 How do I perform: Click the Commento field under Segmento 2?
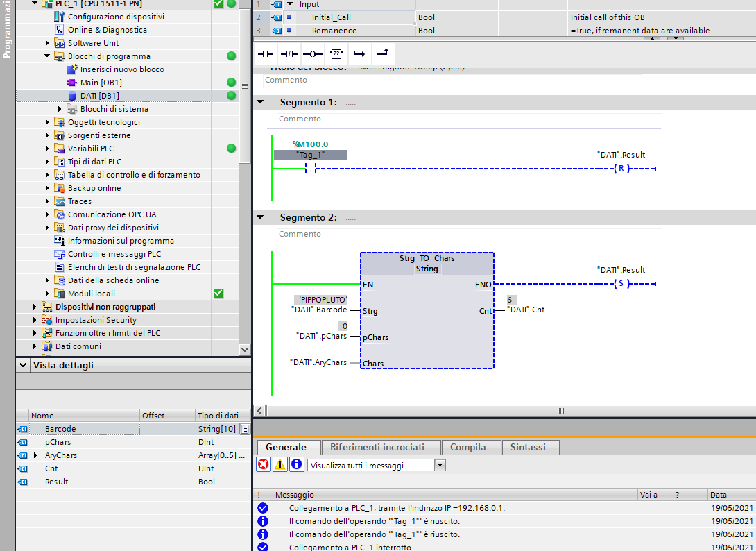(x=469, y=234)
